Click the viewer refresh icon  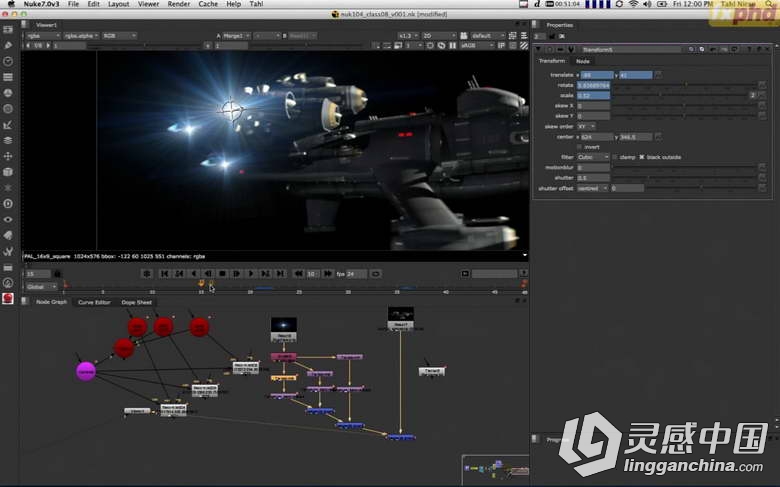tap(441, 46)
